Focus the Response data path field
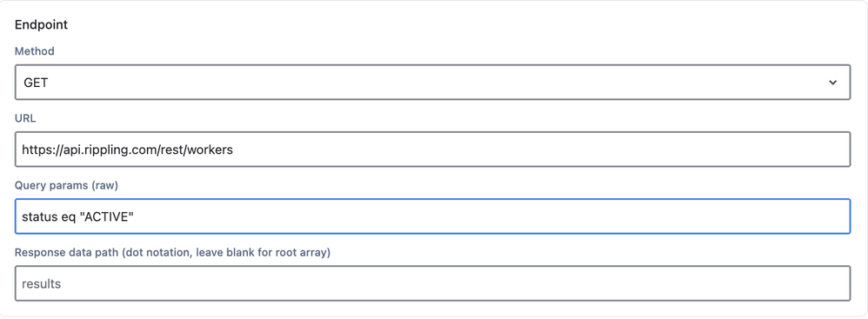Viewport: 868px width, 319px height. tap(432, 283)
